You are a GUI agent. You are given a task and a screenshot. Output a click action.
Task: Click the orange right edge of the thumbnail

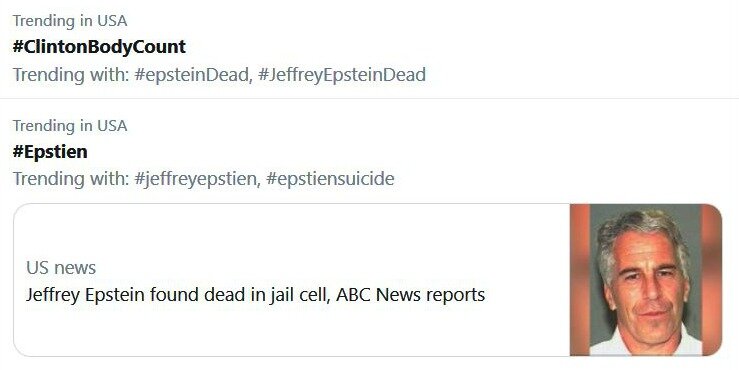(x=712, y=280)
